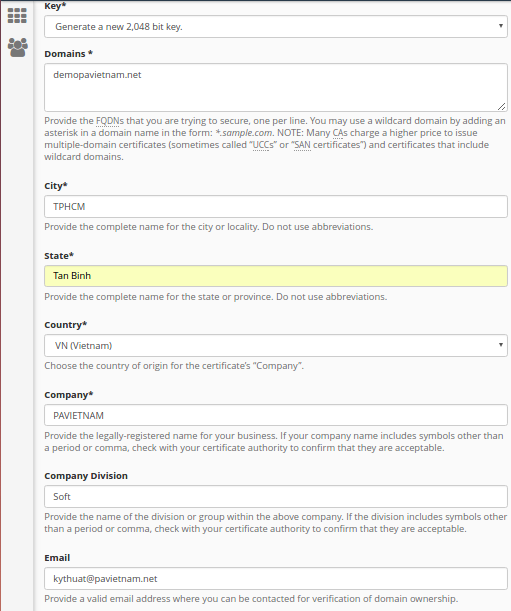The width and height of the screenshot is (511, 611).
Task: Open the user manager people icon
Action: pyautogui.click(x=18, y=47)
